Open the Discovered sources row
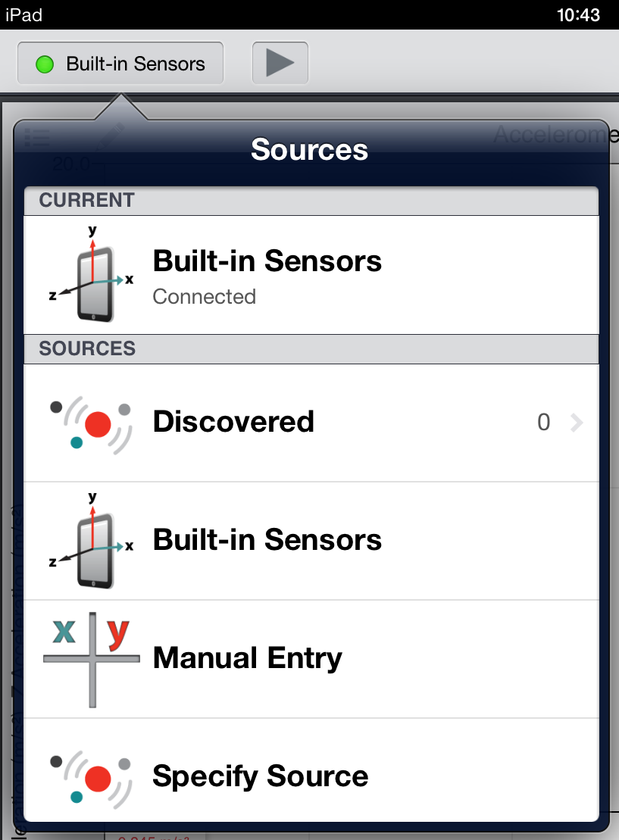 coord(311,423)
